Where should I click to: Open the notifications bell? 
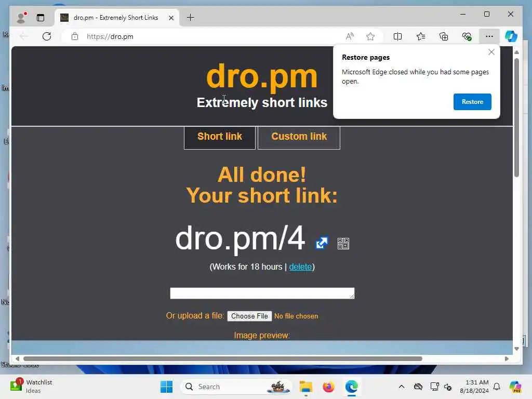497,387
